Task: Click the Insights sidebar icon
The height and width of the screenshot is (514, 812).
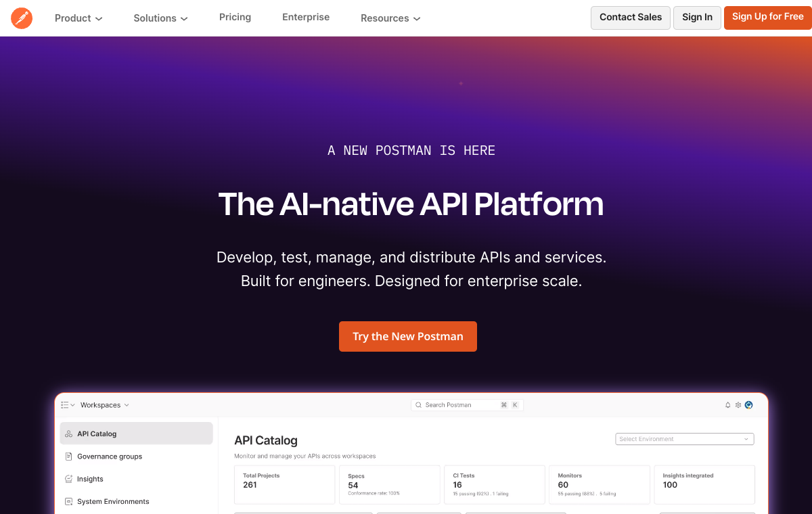Action: pos(68,479)
